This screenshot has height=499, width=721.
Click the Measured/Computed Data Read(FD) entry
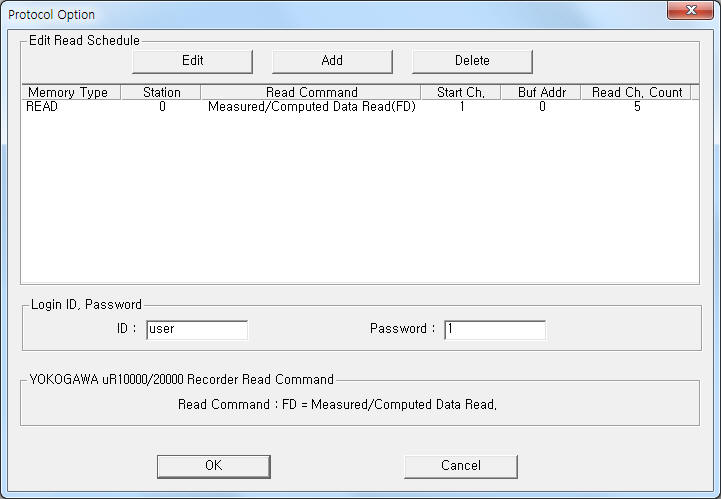(x=311, y=107)
